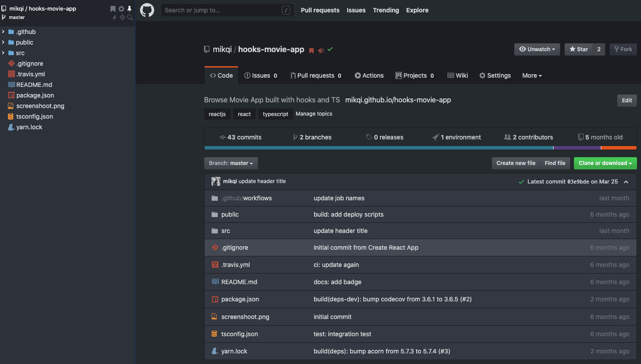
Task: Click the teal segment of language bar
Action: [379, 148]
